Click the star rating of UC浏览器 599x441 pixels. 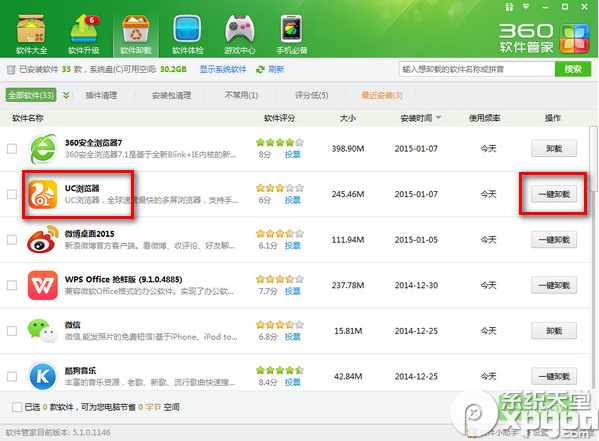pos(280,188)
